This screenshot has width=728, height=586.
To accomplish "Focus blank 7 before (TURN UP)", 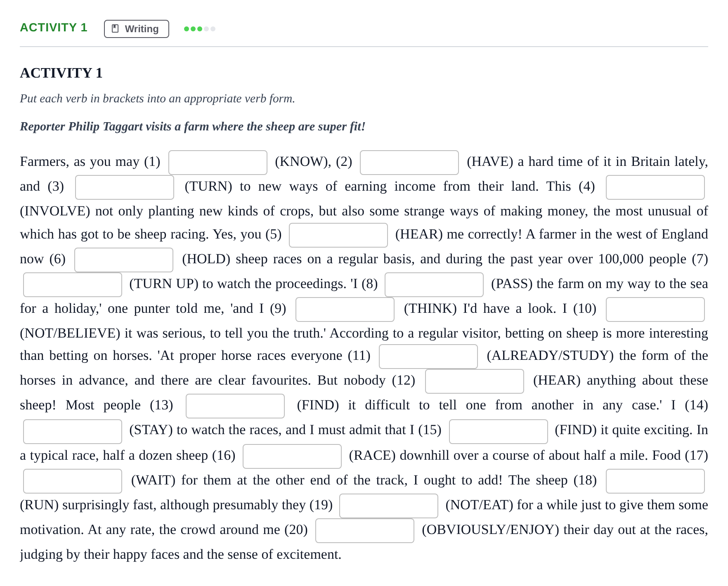I will (x=73, y=285).
